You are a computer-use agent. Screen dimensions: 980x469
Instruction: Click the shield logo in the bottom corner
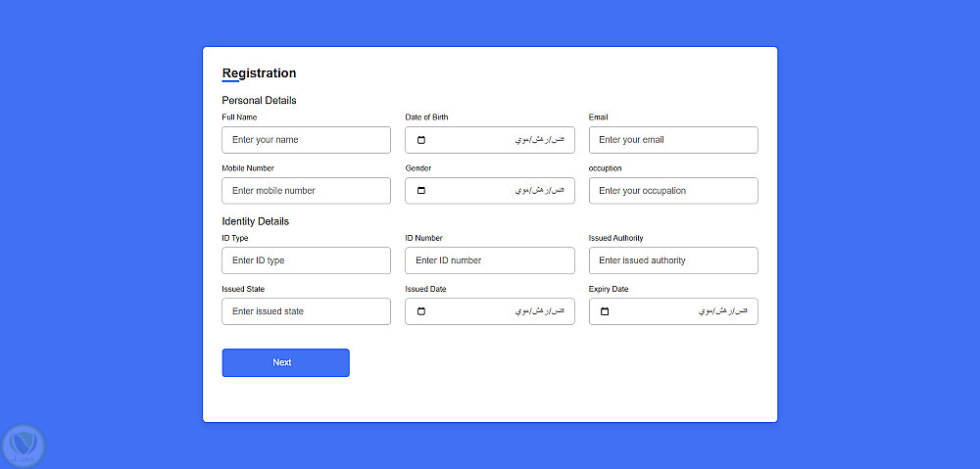24,446
